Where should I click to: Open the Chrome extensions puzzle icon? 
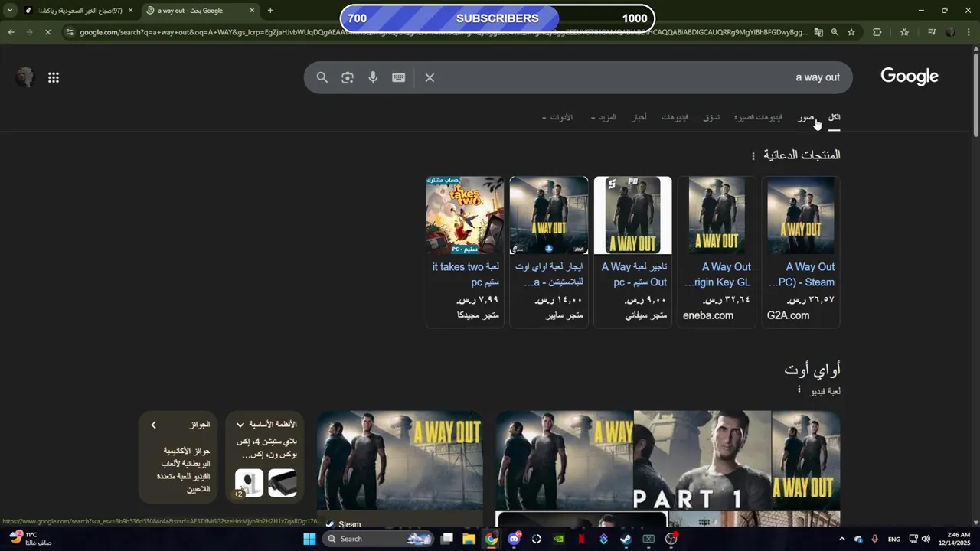877,32
